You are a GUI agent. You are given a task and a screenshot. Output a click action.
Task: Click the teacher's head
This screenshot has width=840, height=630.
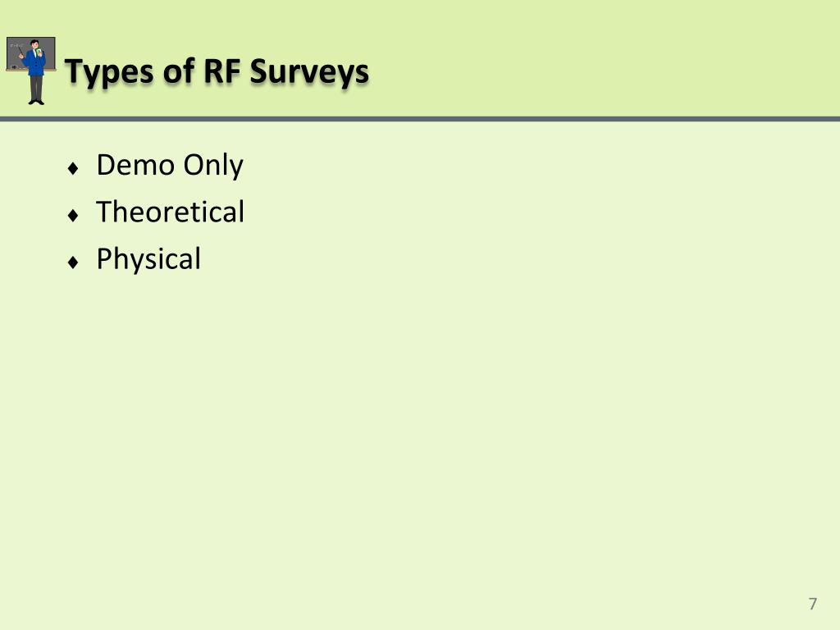[x=34, y=44]
